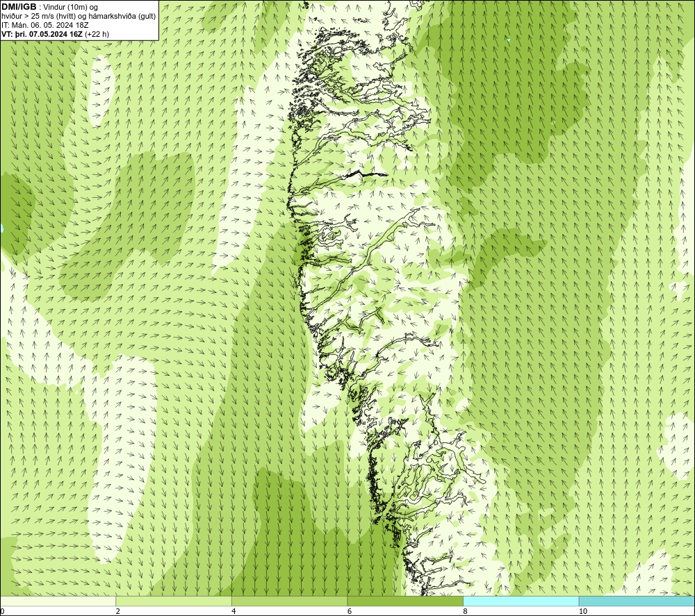Viewport: 695px width, 616px height.
Task: Click the scale label '8'
Action: [466, 611]
